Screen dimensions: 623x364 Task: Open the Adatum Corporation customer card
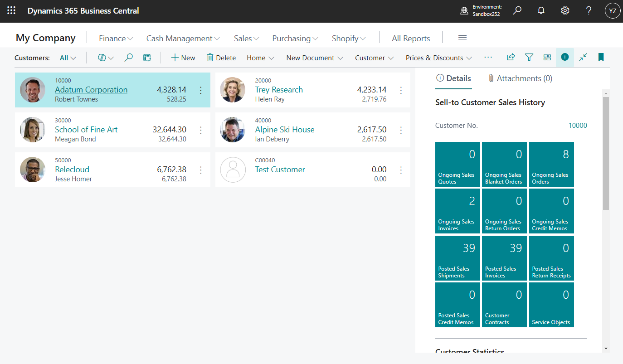pos(91,89)
